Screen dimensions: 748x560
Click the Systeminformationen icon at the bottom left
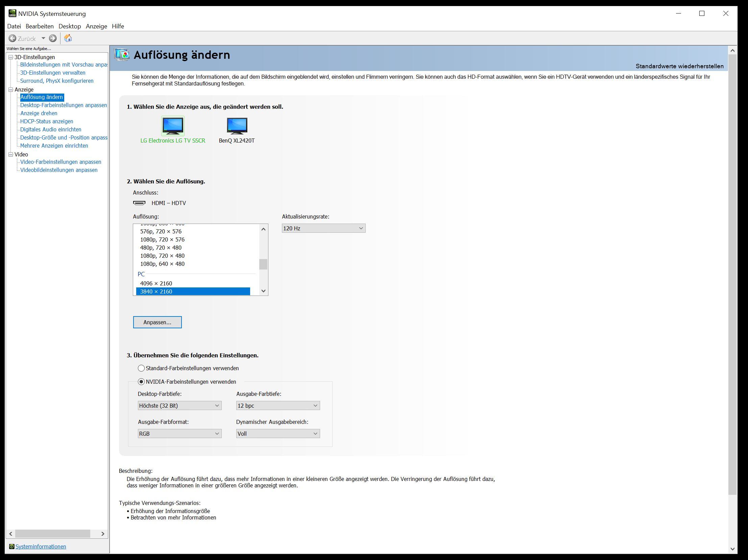point(11,546)
